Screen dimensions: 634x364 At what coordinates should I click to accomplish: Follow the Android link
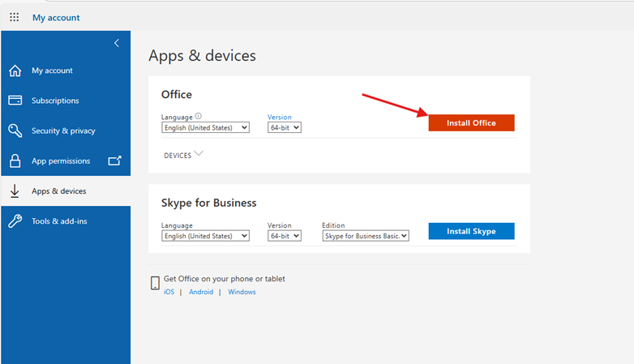click(201, 292)
